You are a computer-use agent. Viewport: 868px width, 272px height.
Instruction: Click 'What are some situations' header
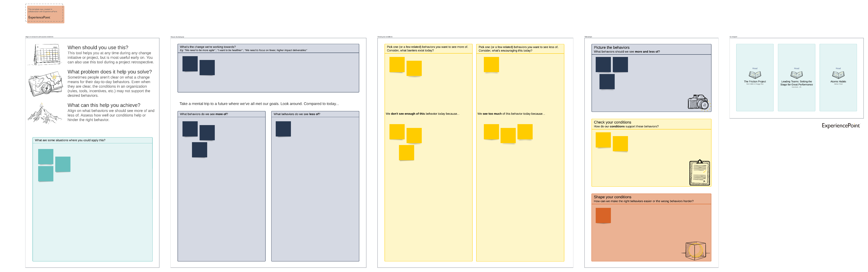(70, 140)
